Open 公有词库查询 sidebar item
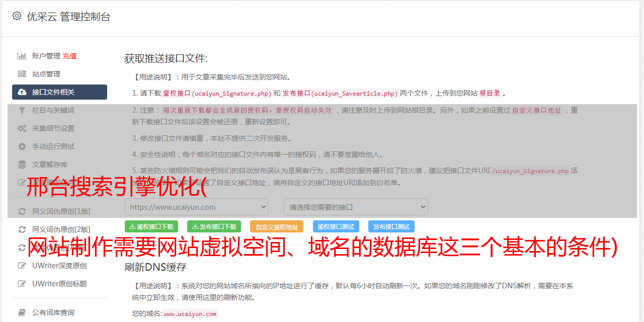Image resolution: width=644 pixels, height=322 pixels. 53,312
